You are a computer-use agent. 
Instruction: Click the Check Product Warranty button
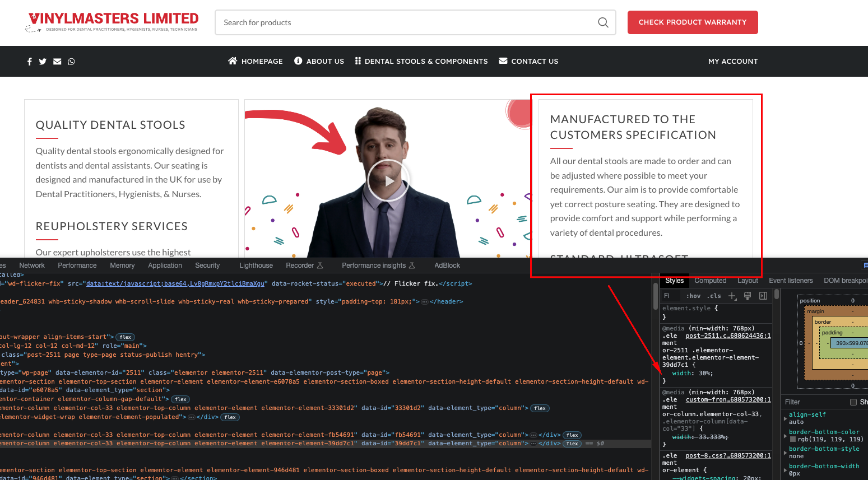pos(693,22)
